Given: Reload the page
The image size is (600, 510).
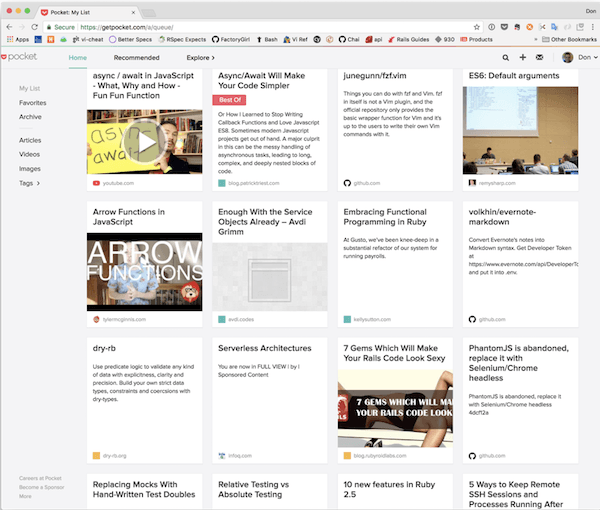Looking at the screenshot, I should (x=34, y=27).
